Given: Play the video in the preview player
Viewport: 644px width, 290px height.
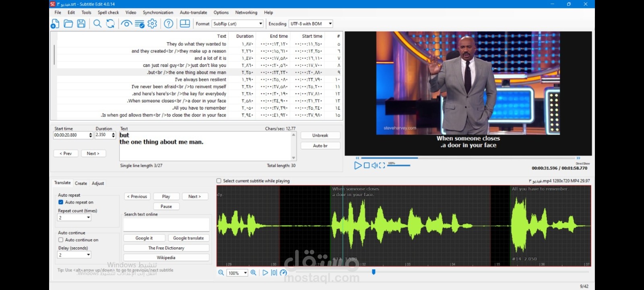Looking at the screenshot, I should [x=357, y=165].
